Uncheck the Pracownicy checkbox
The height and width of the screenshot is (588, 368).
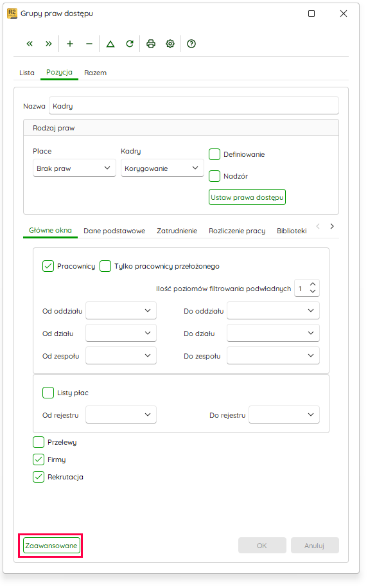pos(48,266)
